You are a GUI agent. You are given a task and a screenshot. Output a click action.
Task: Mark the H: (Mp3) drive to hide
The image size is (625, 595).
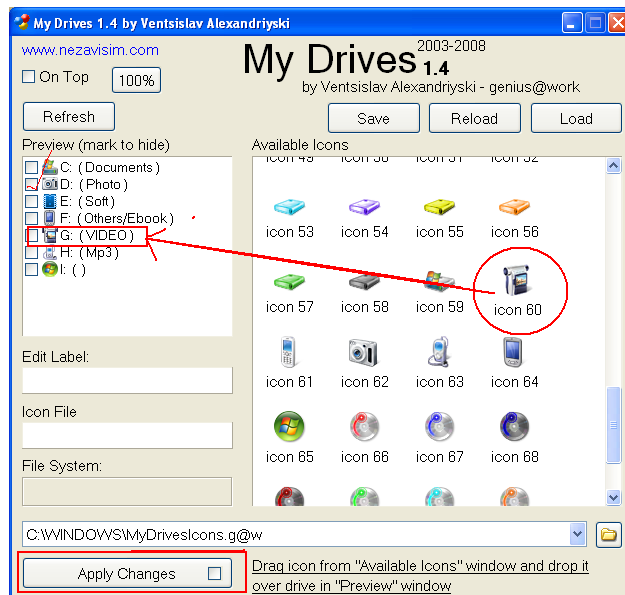tap(31, 253)
